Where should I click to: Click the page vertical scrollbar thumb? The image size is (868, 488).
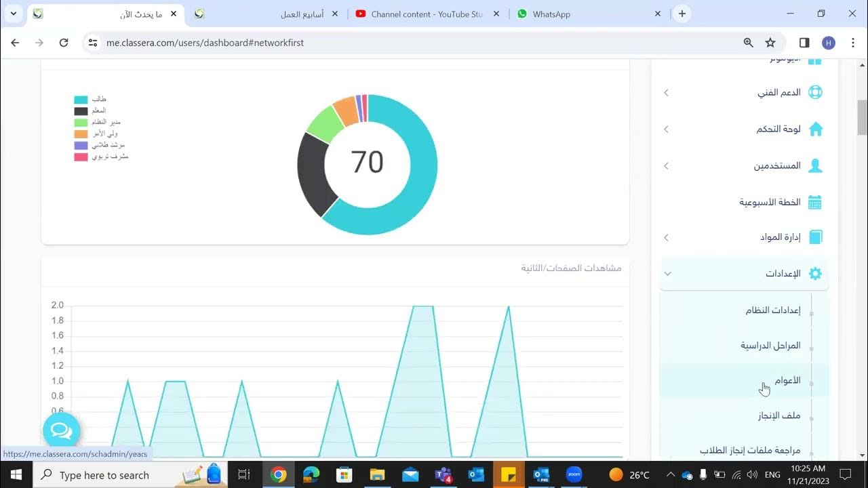862,117
